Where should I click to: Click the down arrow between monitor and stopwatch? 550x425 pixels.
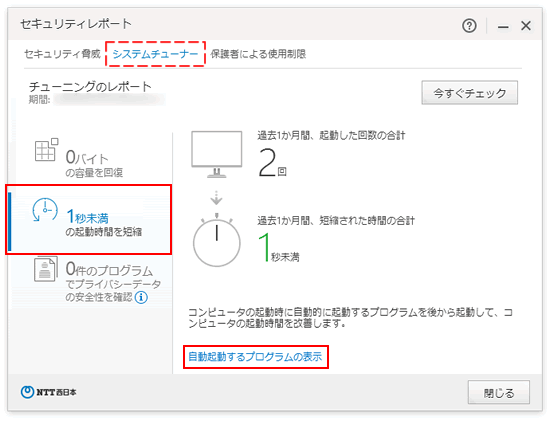[216, 198]
